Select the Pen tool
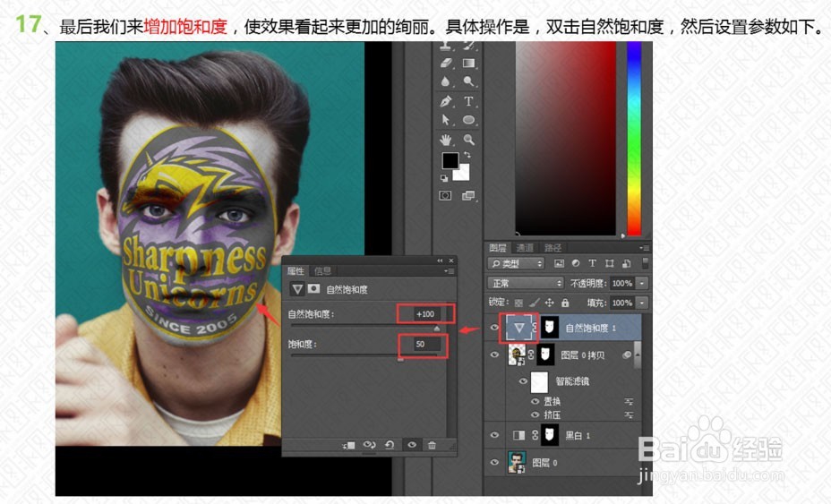Screen dimensions: 831x504 446,101
